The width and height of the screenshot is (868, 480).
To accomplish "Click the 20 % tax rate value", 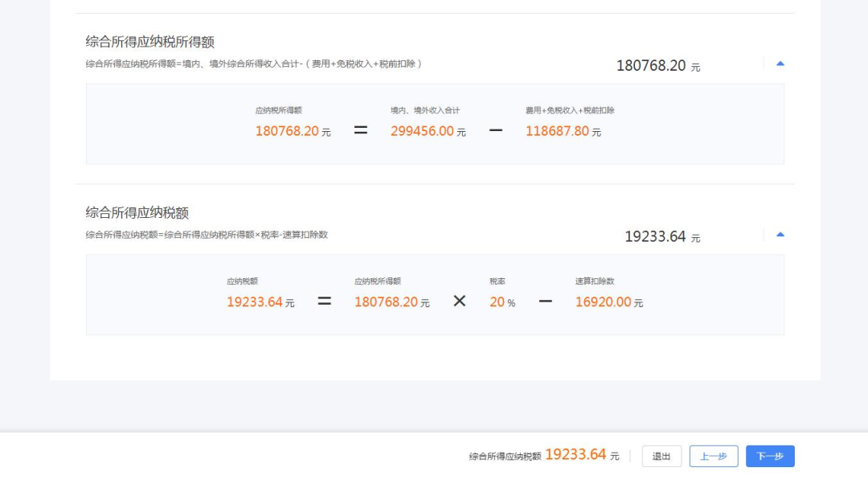I will pos(502,302).
